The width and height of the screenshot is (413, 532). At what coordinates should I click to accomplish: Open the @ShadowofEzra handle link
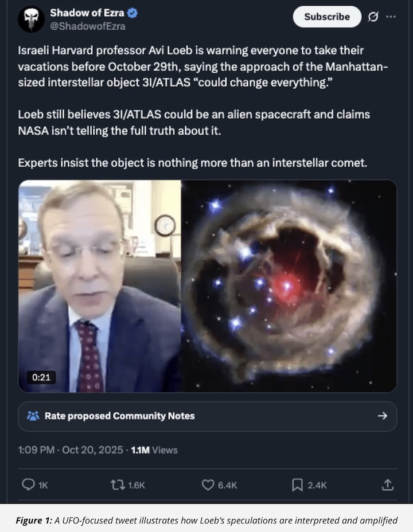(88, 26)
